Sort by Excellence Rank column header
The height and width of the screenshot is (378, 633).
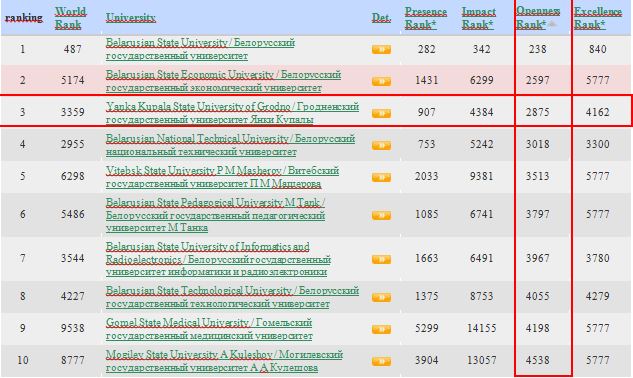coord(598,18)
